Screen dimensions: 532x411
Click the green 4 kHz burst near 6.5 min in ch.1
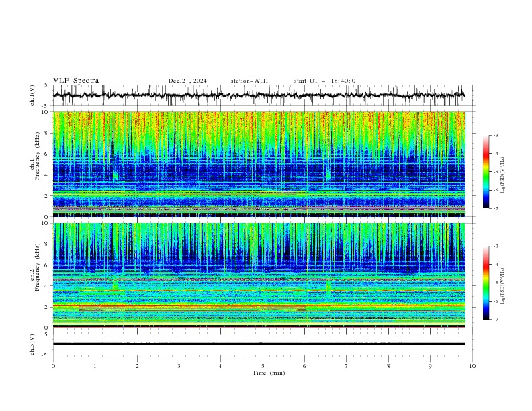[x=328, y=175]
